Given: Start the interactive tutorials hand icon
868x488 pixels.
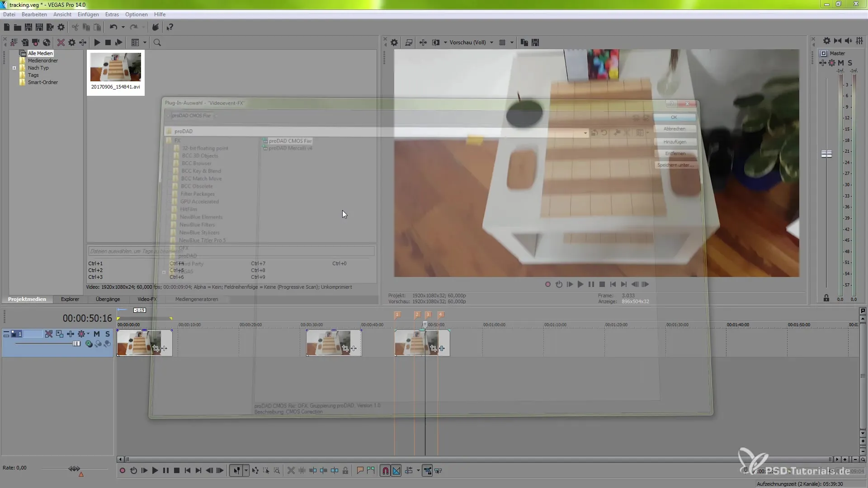Looking at the screenshot, I should coord(155,28).
